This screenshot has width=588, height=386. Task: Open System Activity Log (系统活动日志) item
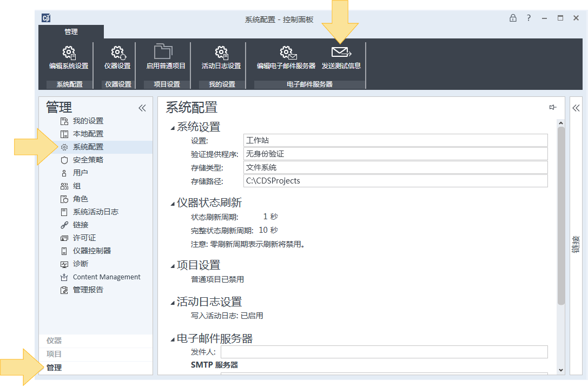pyautogui.click(x=96, y=212)
